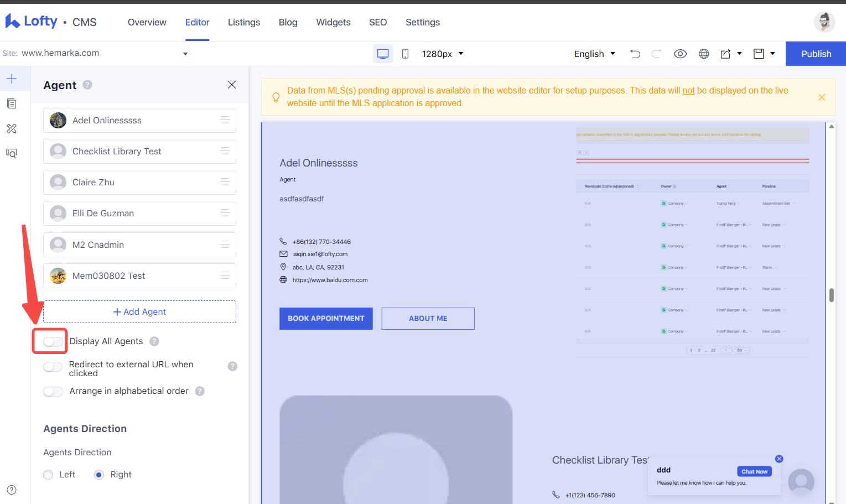This screenshot has width=846, height=504.
Task: Click the globe icon in toolbar
Action: pyautogui.click(x=704, y=54)
